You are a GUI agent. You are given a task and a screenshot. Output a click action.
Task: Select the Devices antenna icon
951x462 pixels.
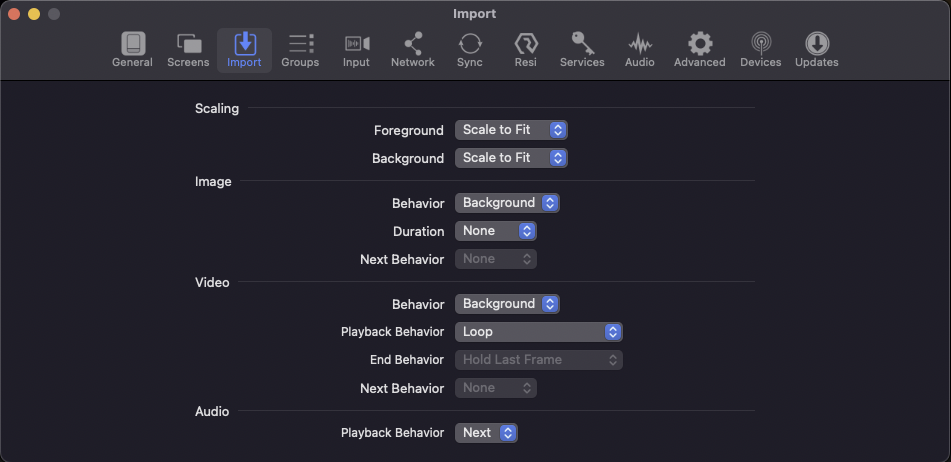[761, 44]
